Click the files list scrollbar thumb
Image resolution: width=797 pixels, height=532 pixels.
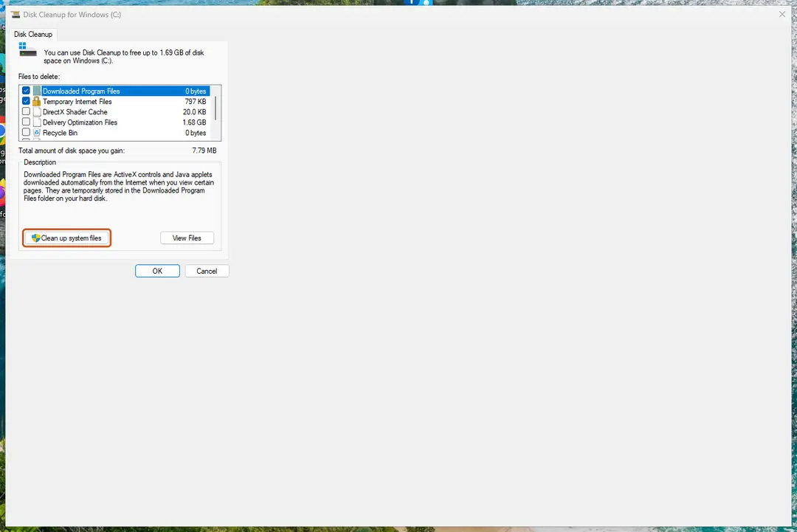[215, 108]
